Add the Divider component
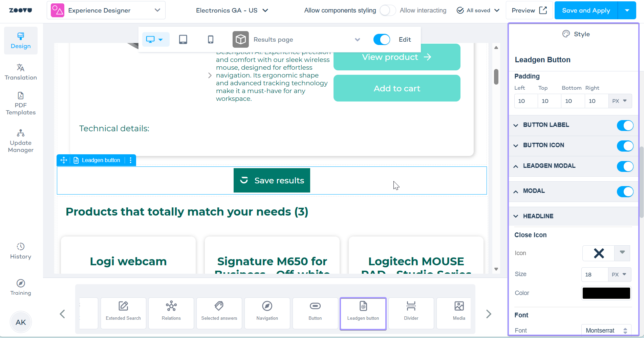644x338 pixels. point(411,313)
